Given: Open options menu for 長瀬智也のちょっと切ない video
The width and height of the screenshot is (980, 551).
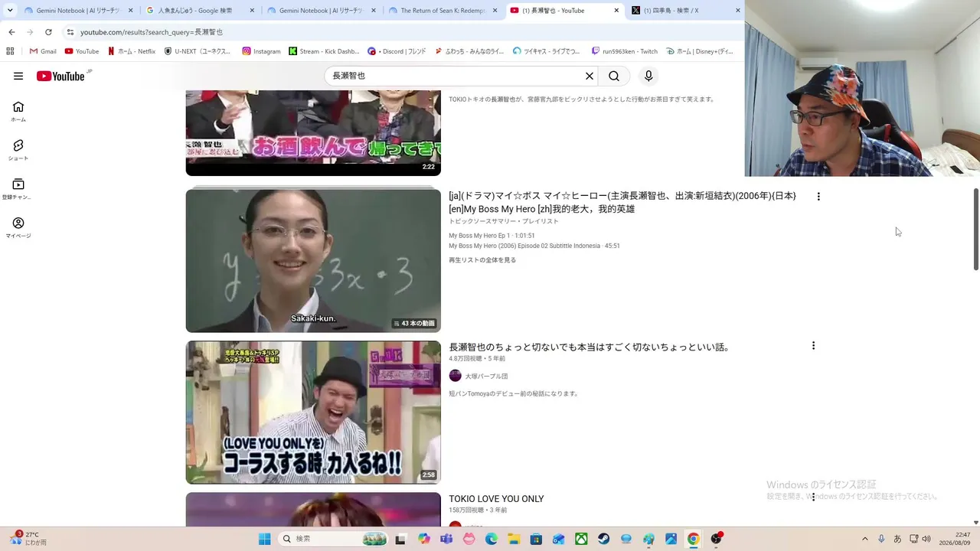Looking at the screenshot, I should coord(813,346).
